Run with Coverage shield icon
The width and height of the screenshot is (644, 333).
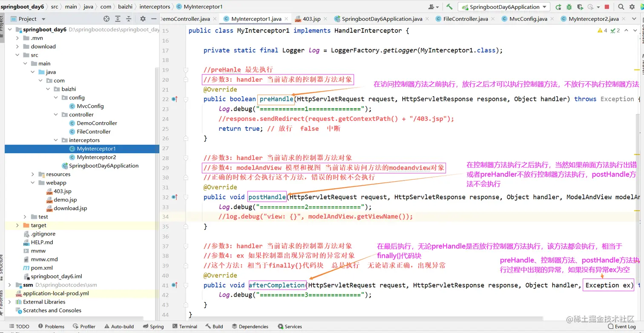[x=580, y=7]
